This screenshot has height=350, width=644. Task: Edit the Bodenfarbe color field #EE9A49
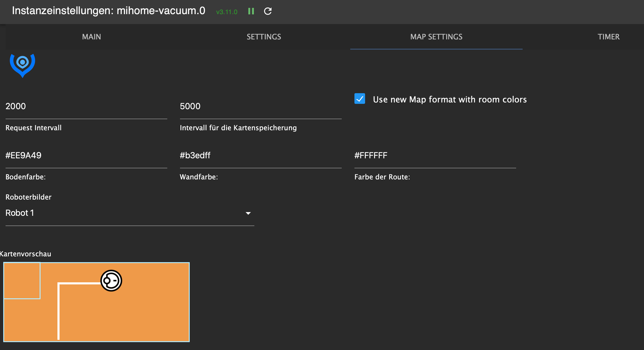[86, 156]
